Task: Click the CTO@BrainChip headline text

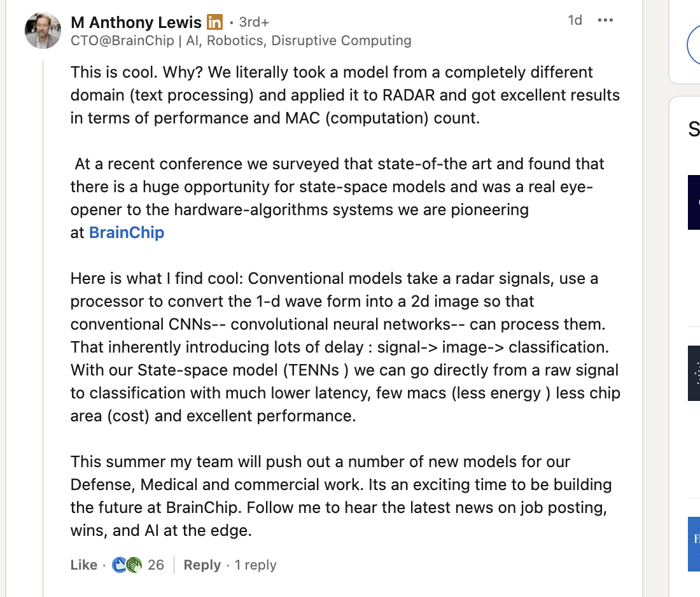Action: pos(241,41)
